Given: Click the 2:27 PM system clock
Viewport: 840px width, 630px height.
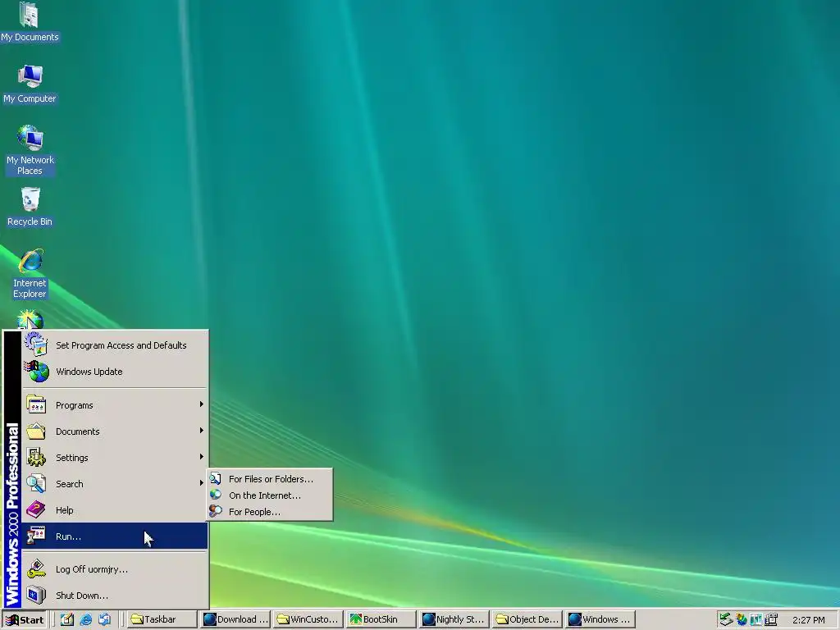Looking at the screenshot, I should [808, 620].
